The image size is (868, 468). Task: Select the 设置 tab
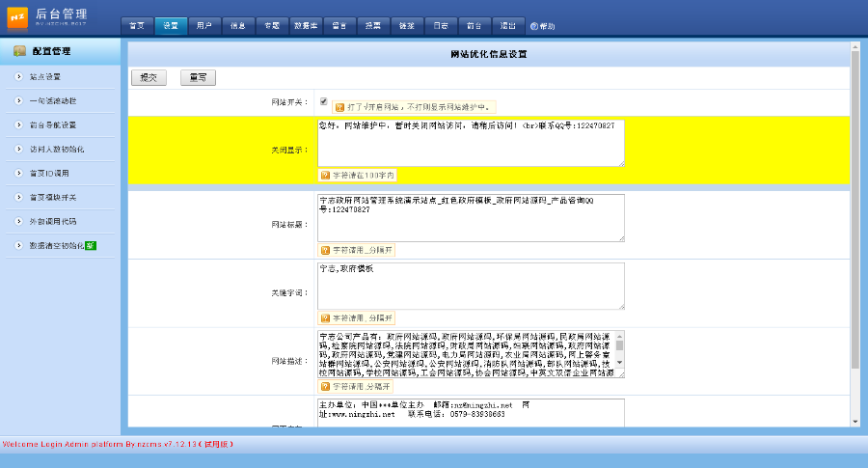(171, 26)
